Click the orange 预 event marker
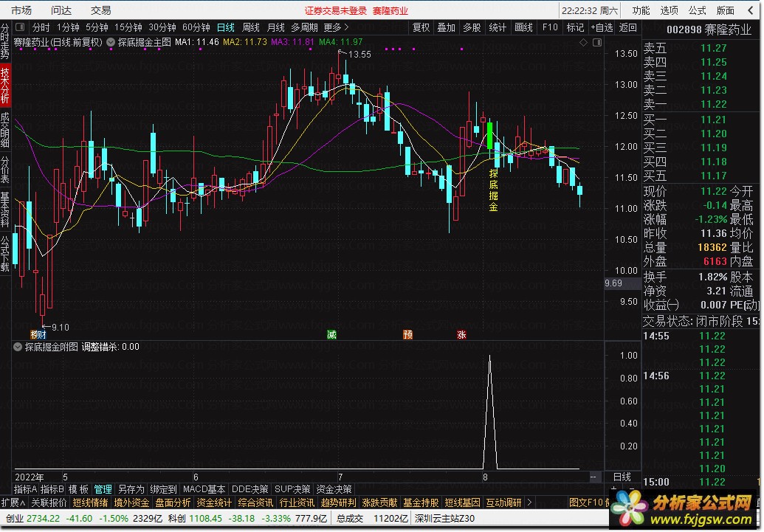The height and width of the screenshot is (532, 764). (x=407, y=335)
